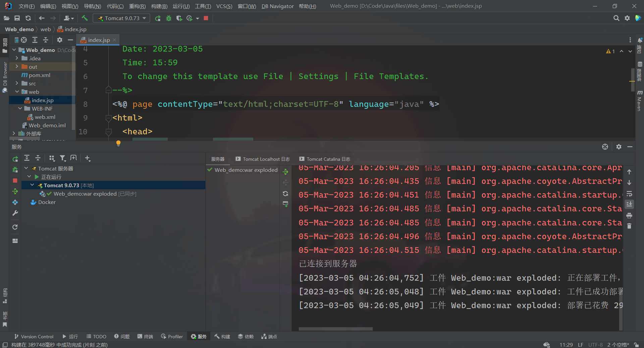Expand the out folder
The height and width of the screenshot is (348, 644).
click(x=17, y=67)
